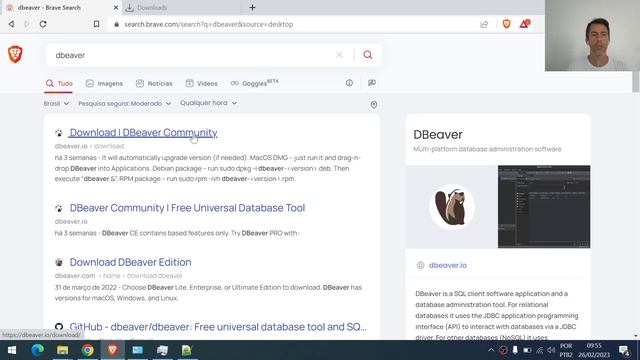Clear the search query with the X icon
Viewport: 640px width, 360px height.
click(339, 55)
